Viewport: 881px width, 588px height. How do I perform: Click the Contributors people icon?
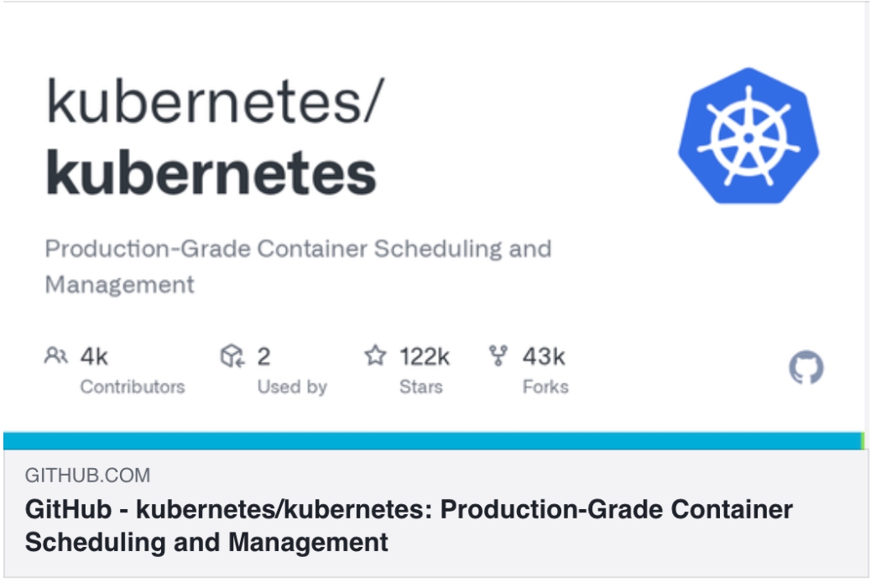(x=56, y=356)
